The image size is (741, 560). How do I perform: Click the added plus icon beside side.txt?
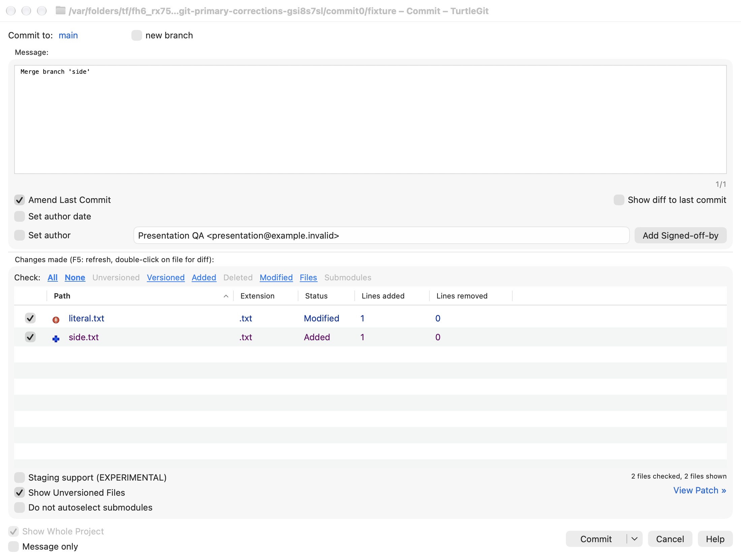tap(56, 338)
